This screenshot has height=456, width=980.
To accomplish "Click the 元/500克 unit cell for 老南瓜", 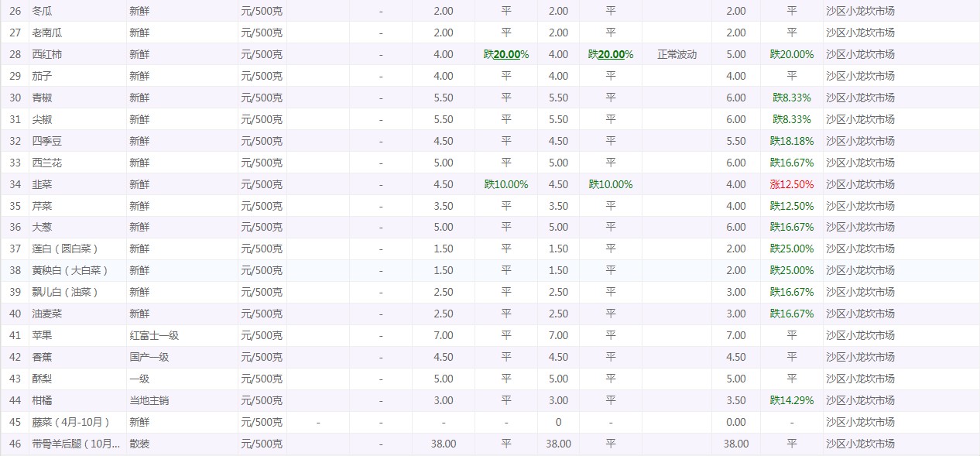I will 262,33.
